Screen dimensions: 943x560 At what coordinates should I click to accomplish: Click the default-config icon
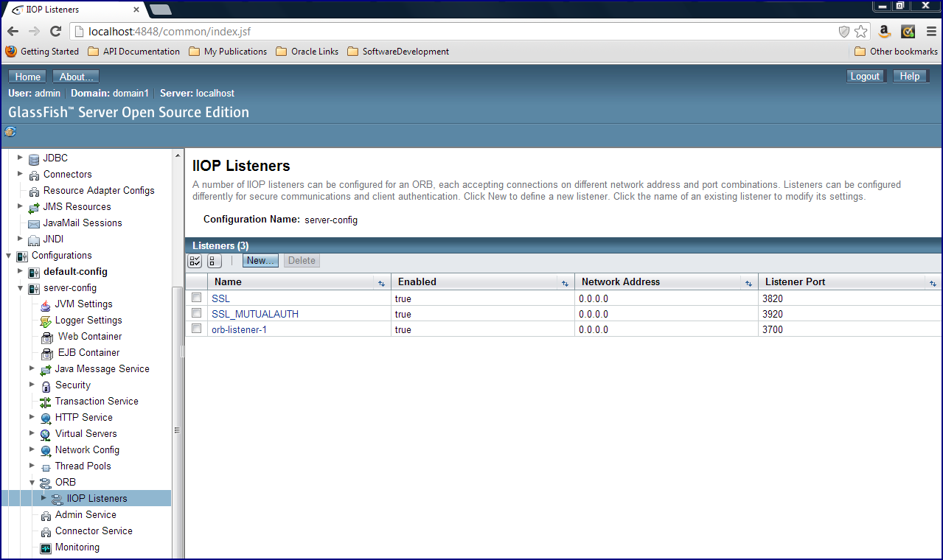click(x=34, y=272)
